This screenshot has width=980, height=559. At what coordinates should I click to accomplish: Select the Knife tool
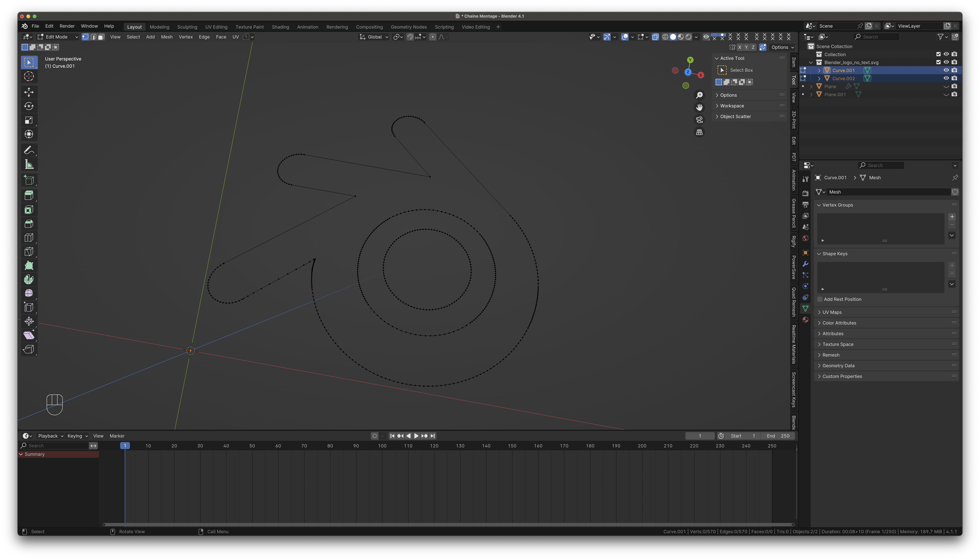click(29, 252)
